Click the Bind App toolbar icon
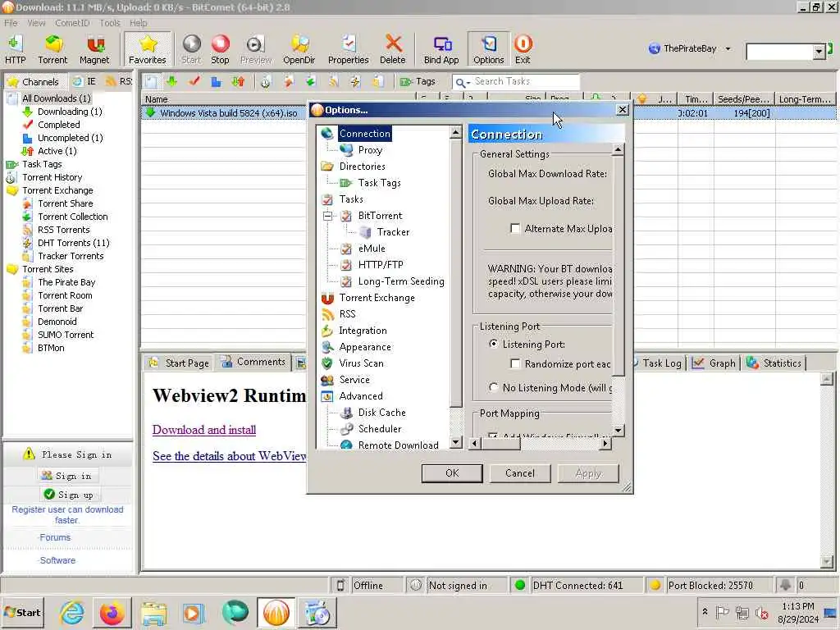840x630 pixels. (x=441, y=49)
